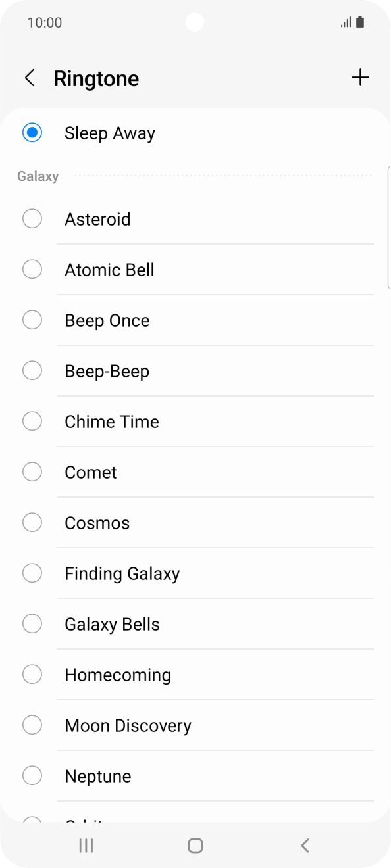Select the Finding Galaxy ringtone entry

[122, 573]
